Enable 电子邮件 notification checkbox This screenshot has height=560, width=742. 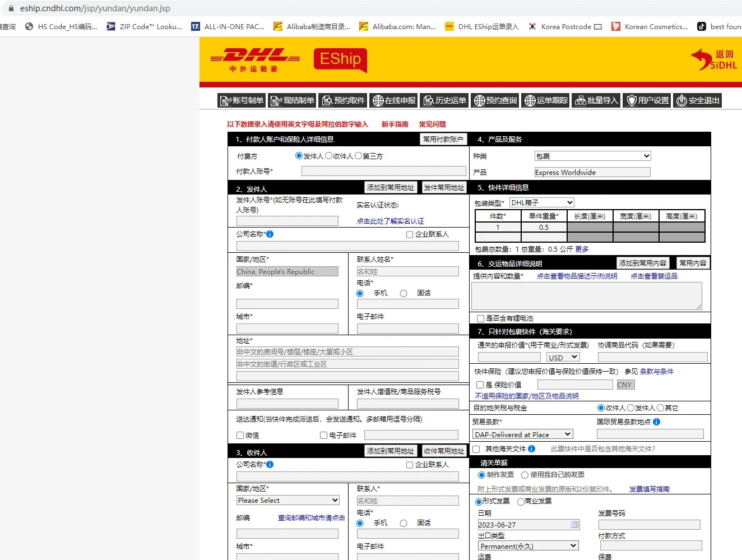click(323, 435)
